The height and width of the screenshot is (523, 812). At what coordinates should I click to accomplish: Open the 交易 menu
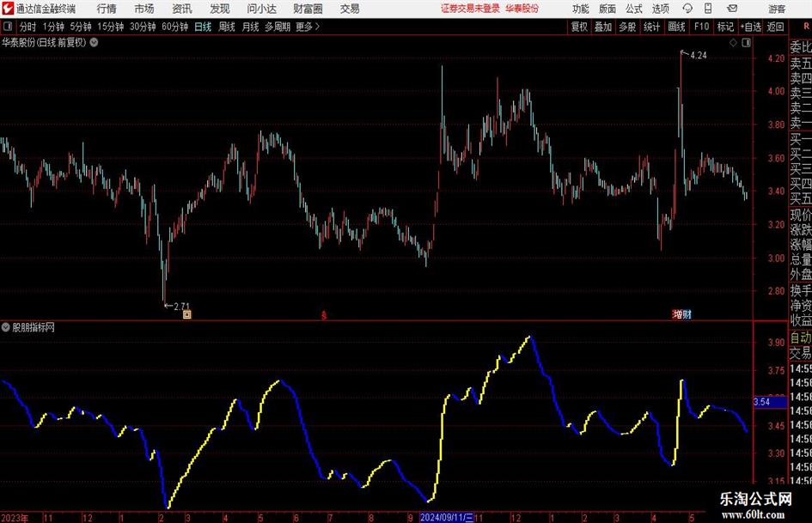tap(350, 9)
